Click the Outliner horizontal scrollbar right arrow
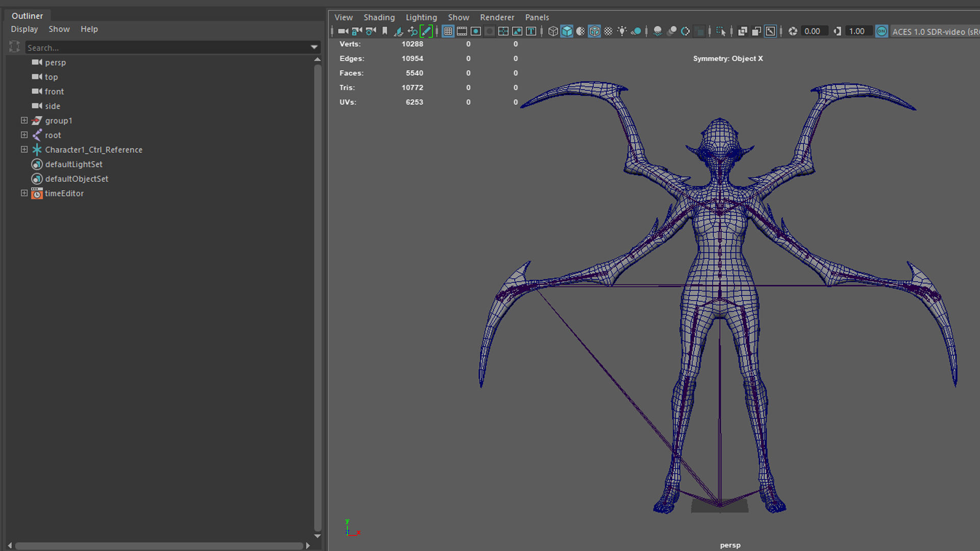Image resolution: width=980 pixels, height=551 pixels. coord(308,545)
